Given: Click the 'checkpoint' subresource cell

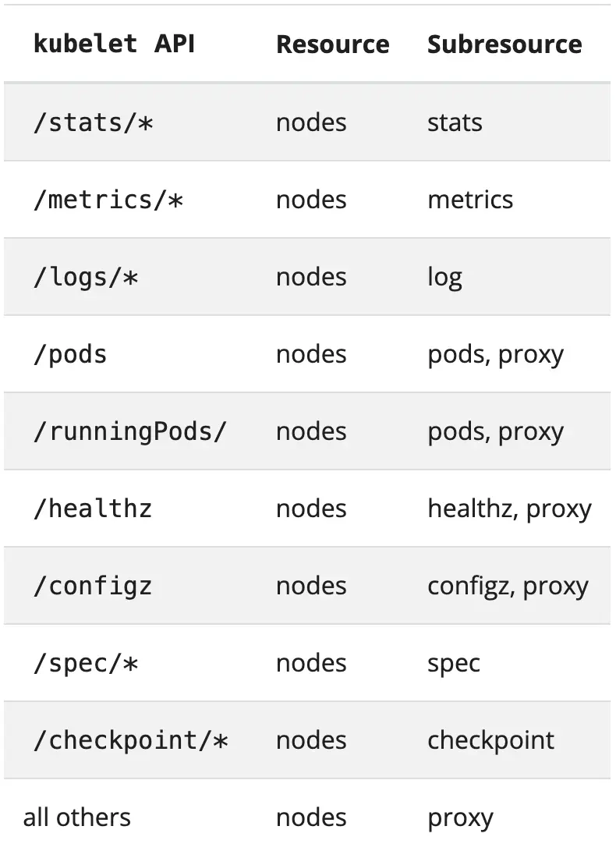Looking at the screenshot, I should [490, 741].
